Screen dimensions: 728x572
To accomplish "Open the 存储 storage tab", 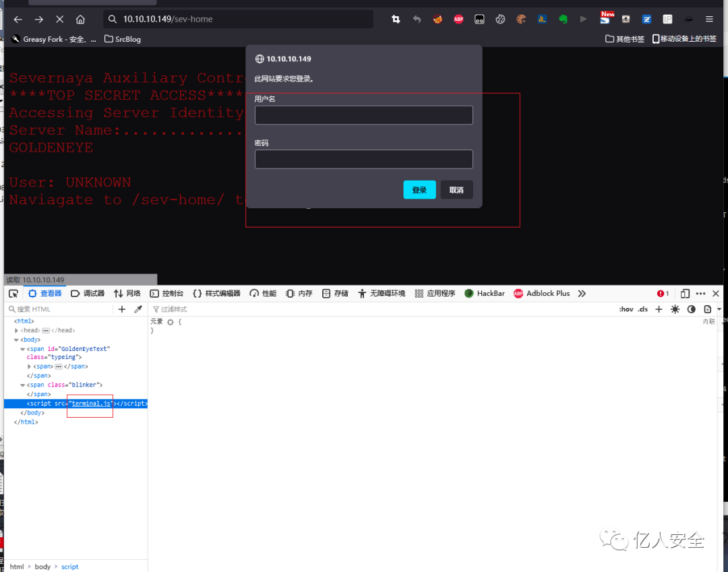I will tap(335, 294).
